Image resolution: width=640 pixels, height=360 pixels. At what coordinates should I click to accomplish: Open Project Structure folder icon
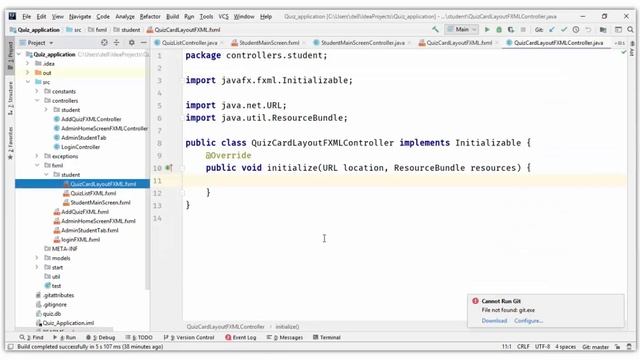pyautogui.click(x=603, y=29)
